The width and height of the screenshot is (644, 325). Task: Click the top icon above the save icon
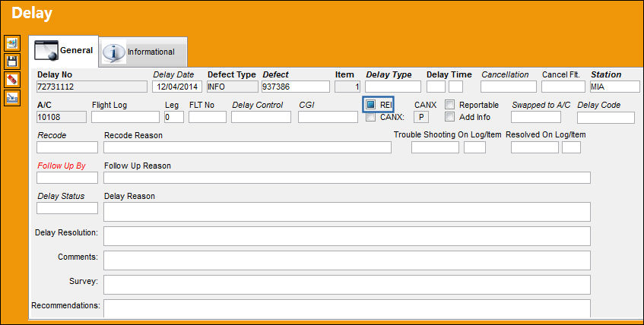(12, 43)
